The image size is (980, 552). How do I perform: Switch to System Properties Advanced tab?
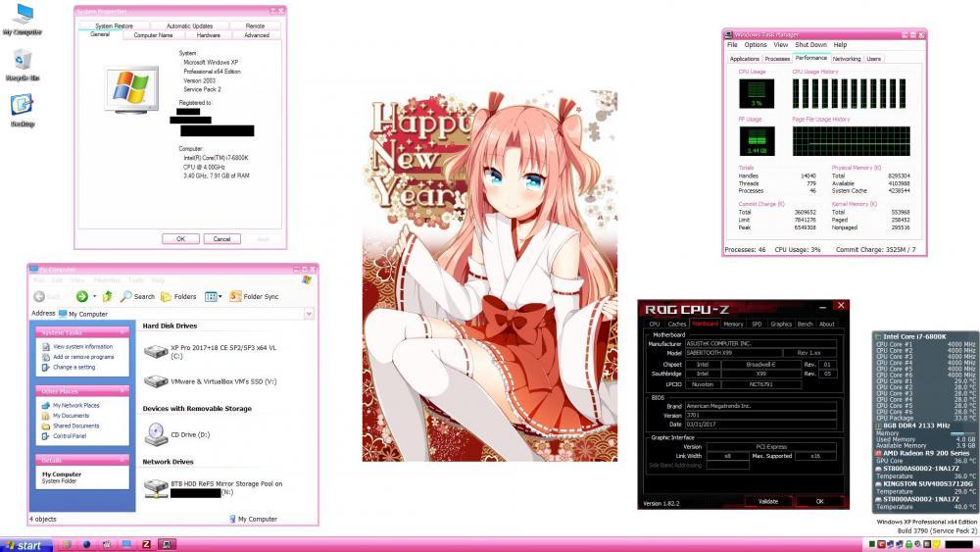coord(256,35)
